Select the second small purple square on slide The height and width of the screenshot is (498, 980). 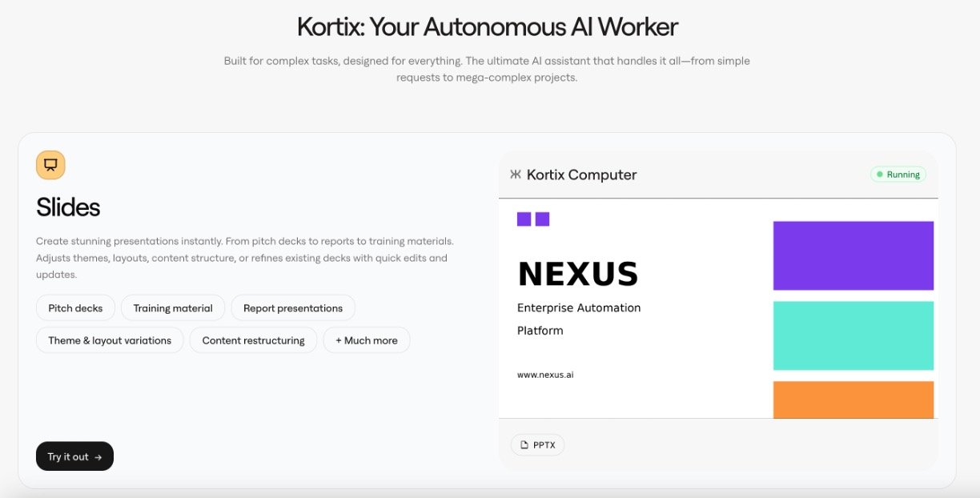pos(542,219)
